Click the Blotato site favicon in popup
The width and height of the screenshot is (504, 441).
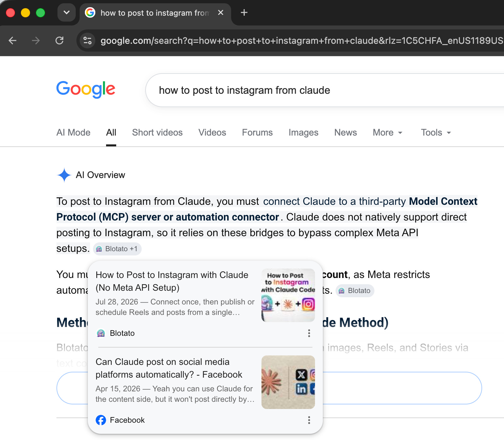point(101,333)
